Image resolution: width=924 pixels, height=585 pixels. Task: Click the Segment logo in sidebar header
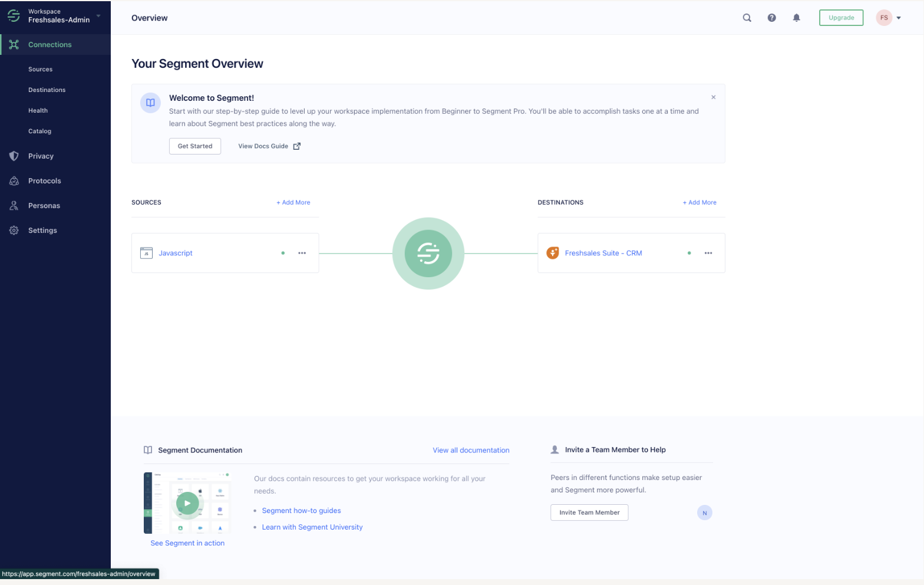point(14,16)
